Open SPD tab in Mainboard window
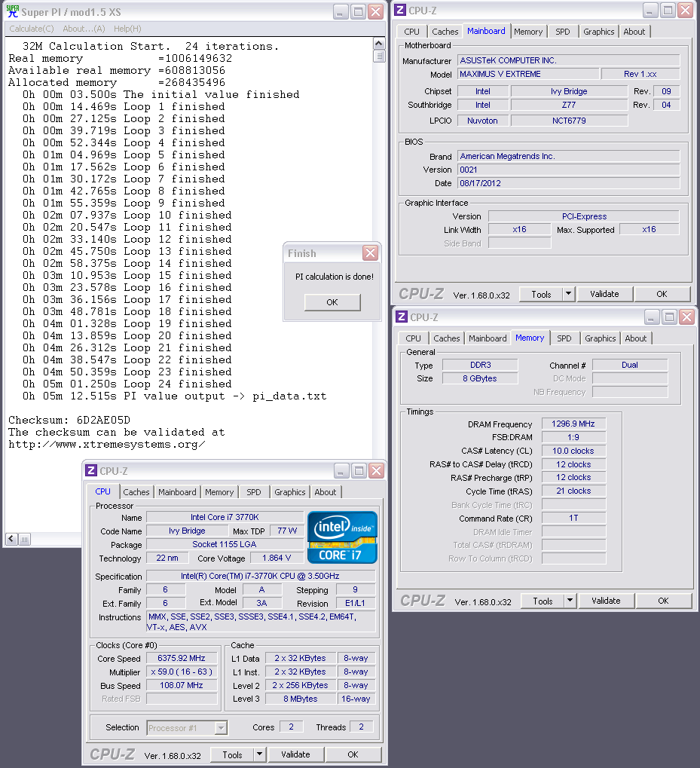 (x=562, y=32)
